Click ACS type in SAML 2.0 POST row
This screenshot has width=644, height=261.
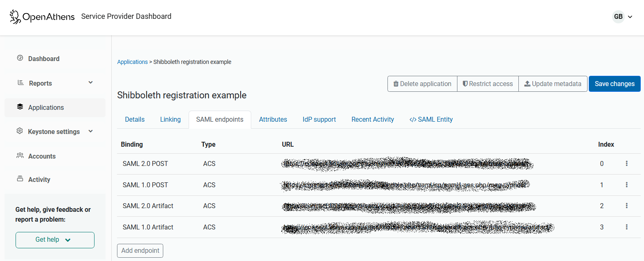(x=209, y=163)
